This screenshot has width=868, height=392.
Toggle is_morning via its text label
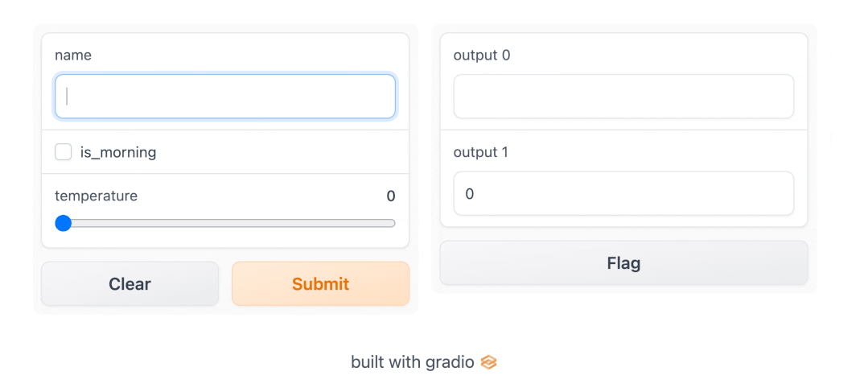point(118,152)
